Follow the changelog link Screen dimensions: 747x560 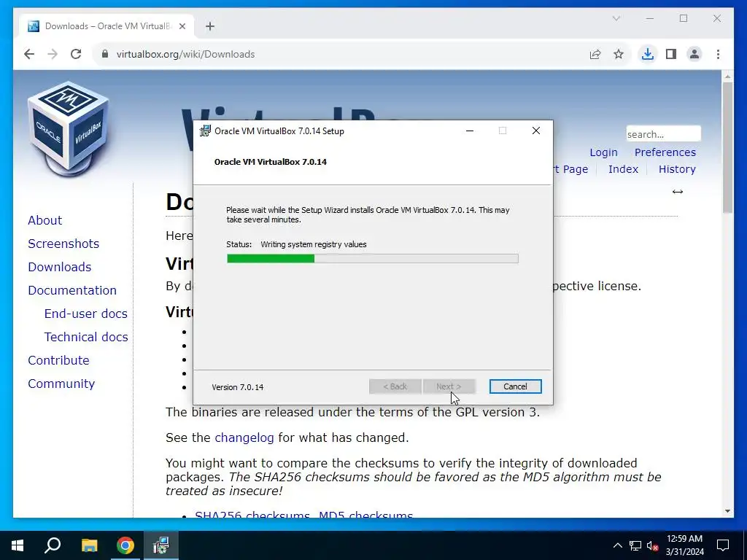click(x=244, y=437)
